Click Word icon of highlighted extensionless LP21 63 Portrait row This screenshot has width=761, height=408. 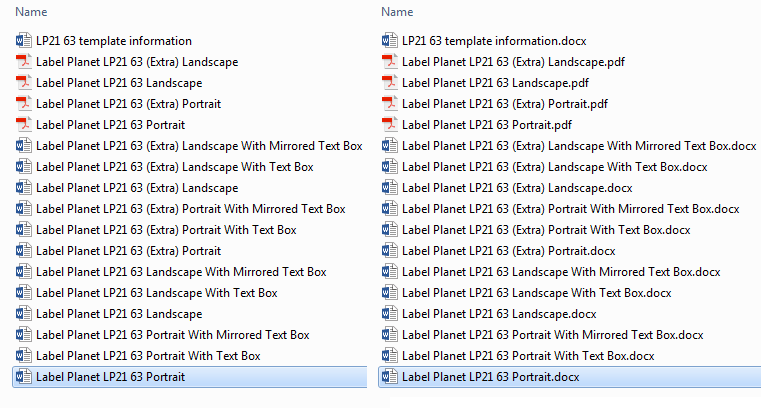[x=23, y=377]
